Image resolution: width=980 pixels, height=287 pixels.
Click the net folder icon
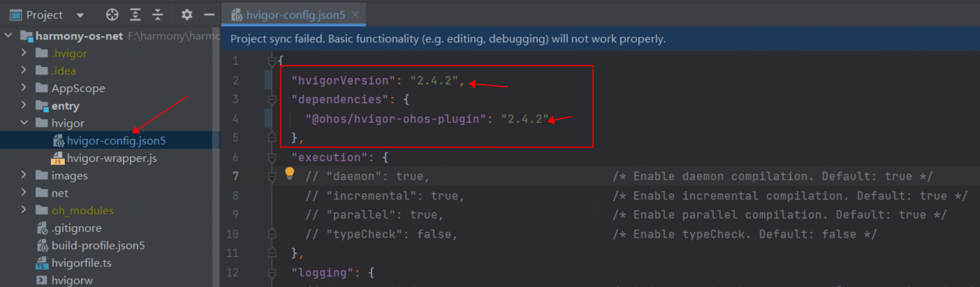click(x=42, y=193)
